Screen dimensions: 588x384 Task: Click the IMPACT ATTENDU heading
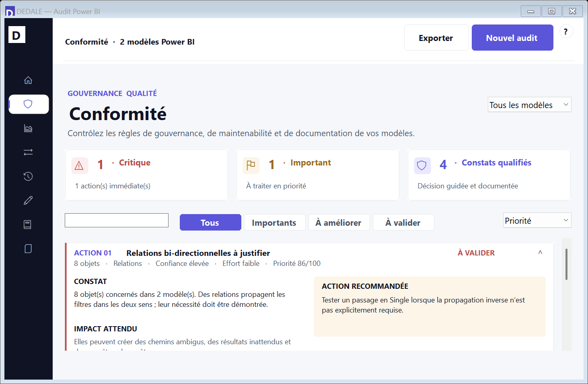pos(106,329)
